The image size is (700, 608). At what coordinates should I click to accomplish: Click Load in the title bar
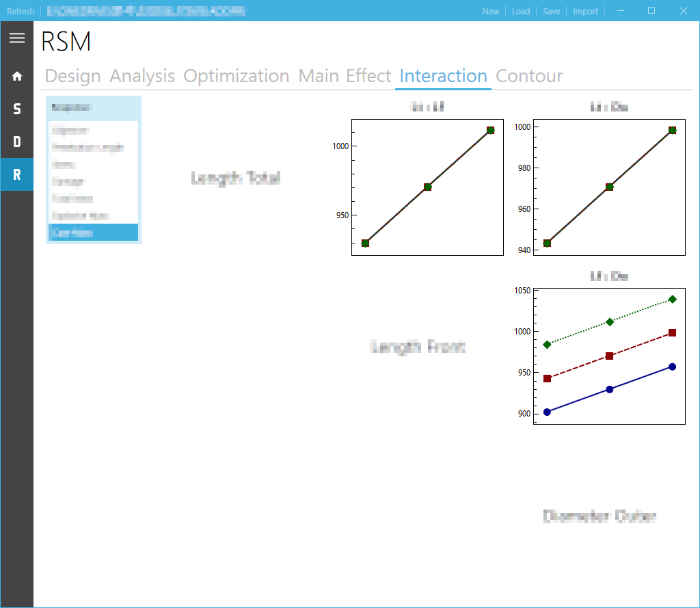tap(520, 11)
